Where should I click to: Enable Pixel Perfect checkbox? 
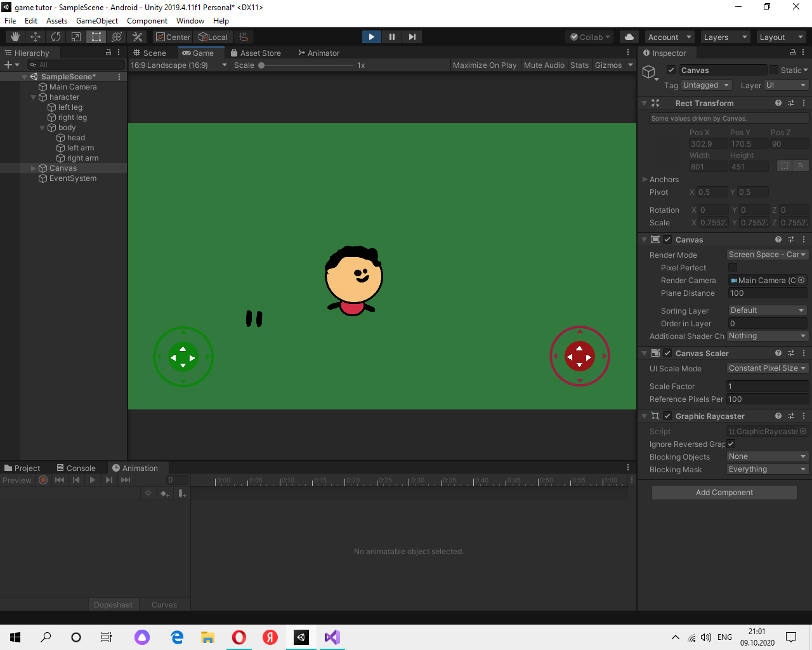(733, 267)
